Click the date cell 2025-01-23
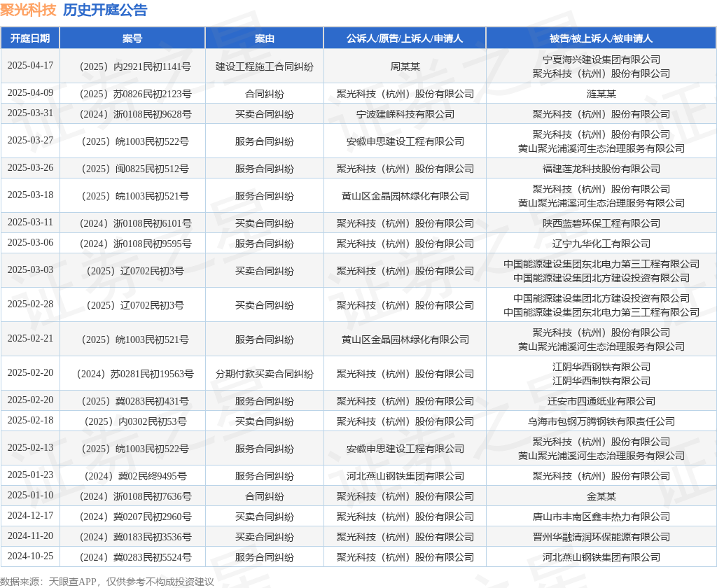Screen dimensions: 717x588 (x=30, y=475)
